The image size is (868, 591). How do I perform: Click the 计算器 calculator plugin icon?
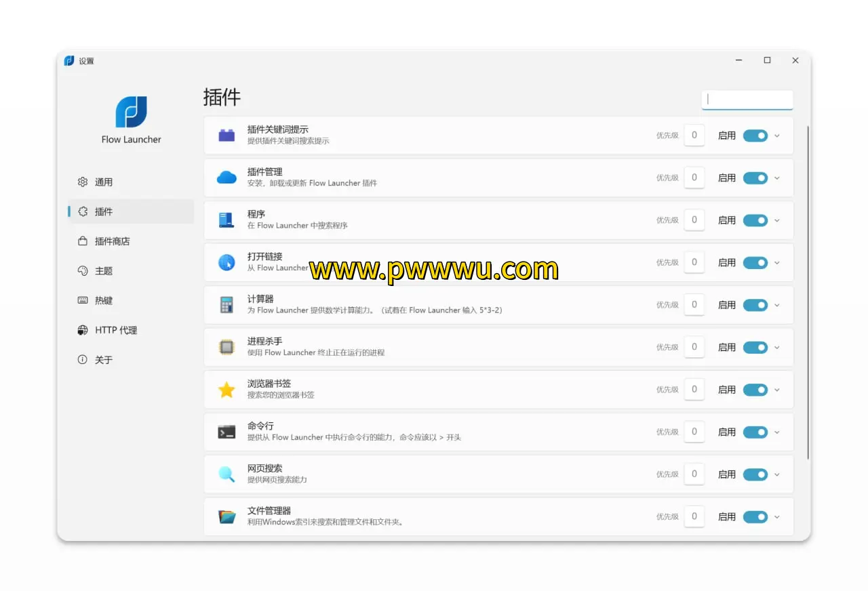pos(226,305)
